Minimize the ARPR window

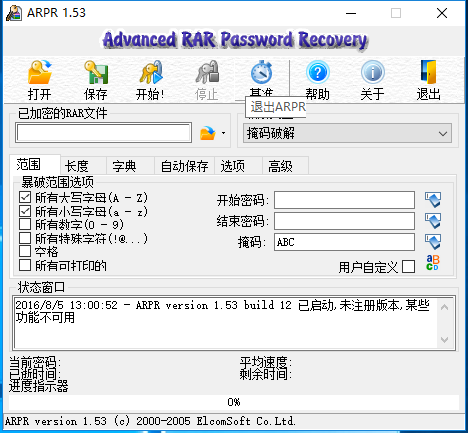point(351,13)
